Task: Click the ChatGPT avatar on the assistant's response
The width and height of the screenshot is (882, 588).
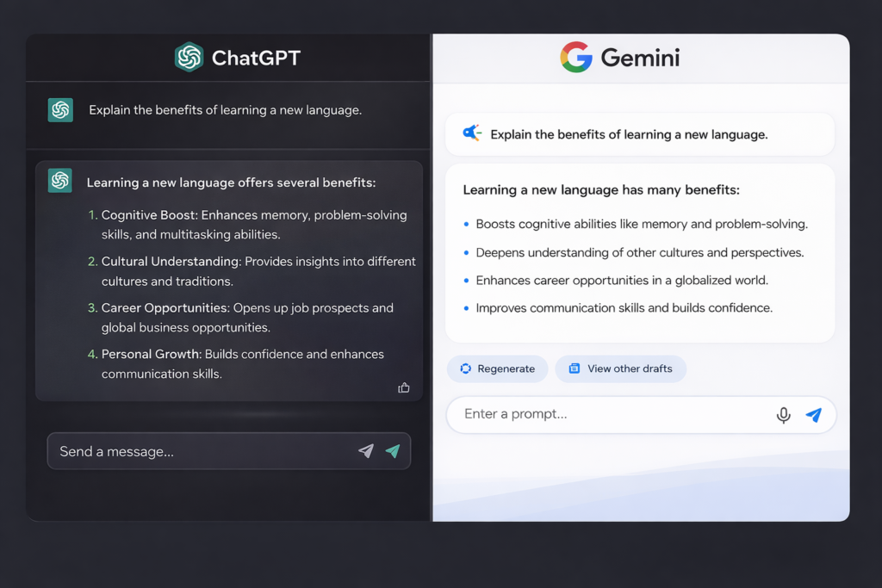Action: 59,180
